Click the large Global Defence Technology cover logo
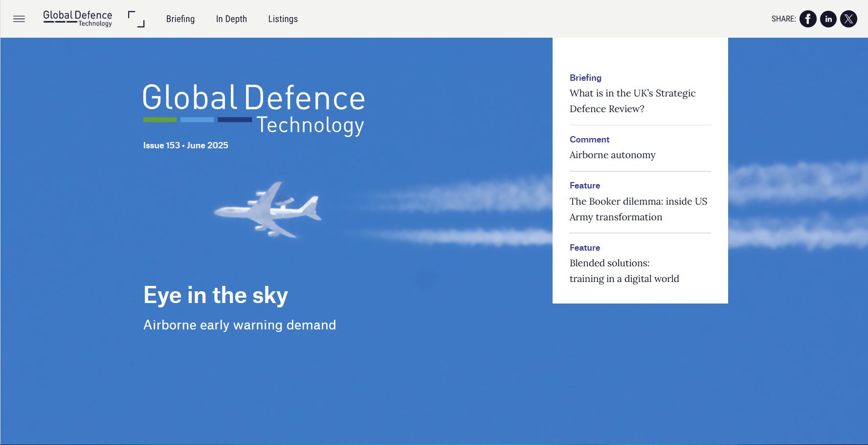868x445 pixels. click(254, 109)
